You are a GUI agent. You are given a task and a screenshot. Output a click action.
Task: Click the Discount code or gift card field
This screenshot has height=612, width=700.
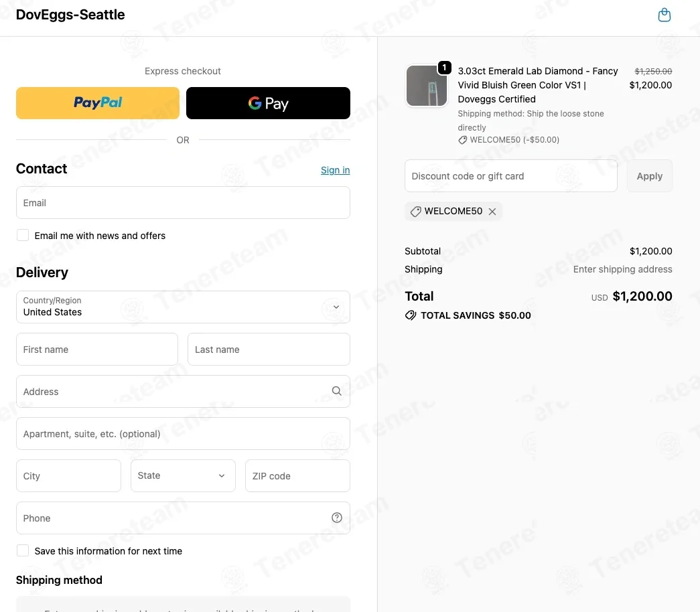click(510, 176)
